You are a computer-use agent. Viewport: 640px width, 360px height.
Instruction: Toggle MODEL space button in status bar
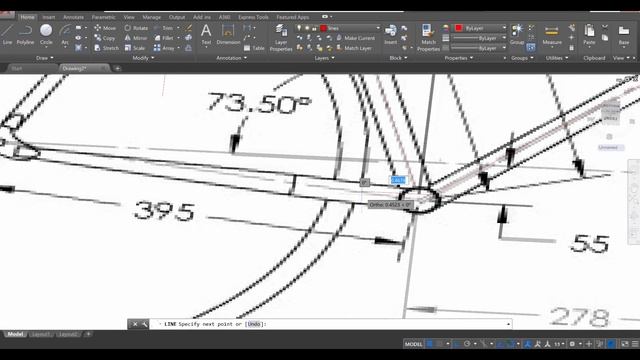pyautogui.click(x=413, y=344)
